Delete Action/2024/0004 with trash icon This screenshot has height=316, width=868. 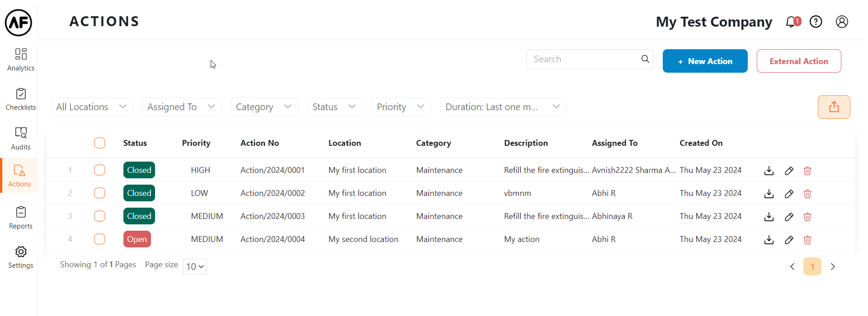click(x=807, y=240)
